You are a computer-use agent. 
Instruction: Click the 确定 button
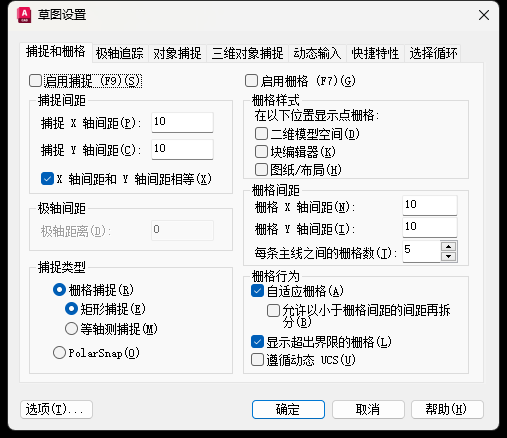288,409
